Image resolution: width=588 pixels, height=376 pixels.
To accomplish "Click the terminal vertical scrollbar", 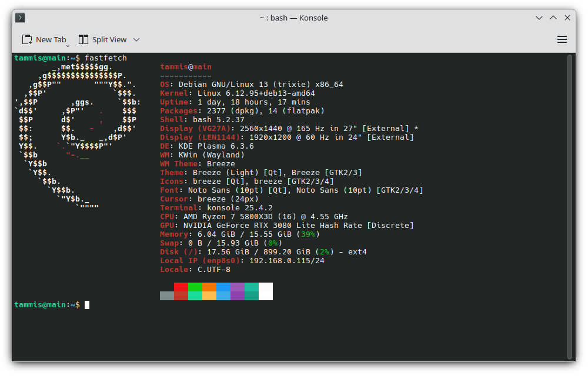I will [x=569, y=207].
